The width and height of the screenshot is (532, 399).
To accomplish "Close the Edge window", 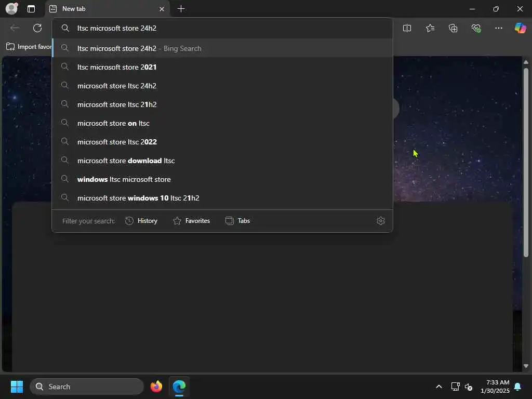I will coord(520,9).
